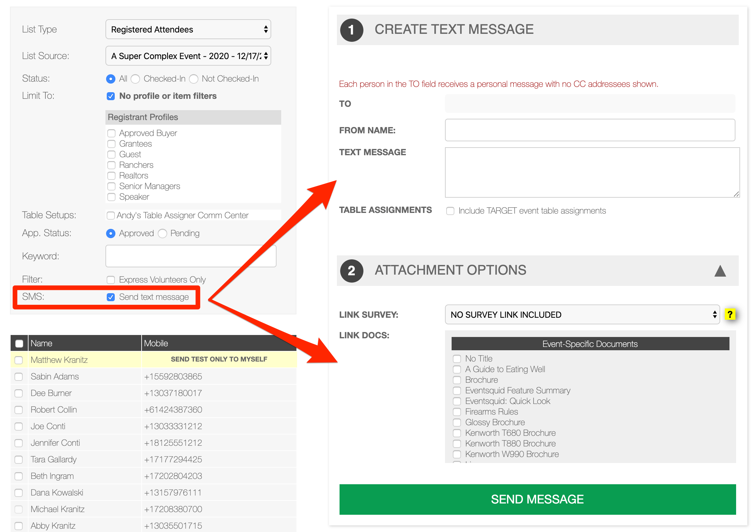Image resolution: width=756 pixels, height=532 pixels.
Task: Check Andy's Table Assigner Comm Center
Action: click(x=111, y=216)
